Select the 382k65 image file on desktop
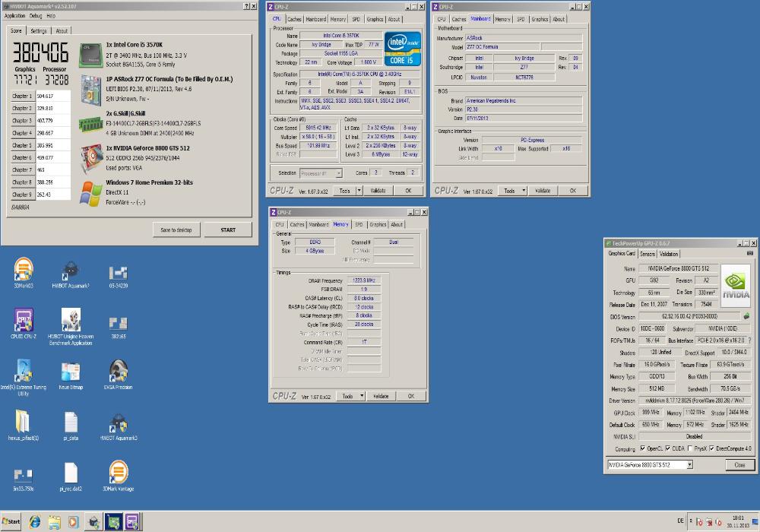The height and width of the screenshot is (532, 760). click(x=119, y=327)
